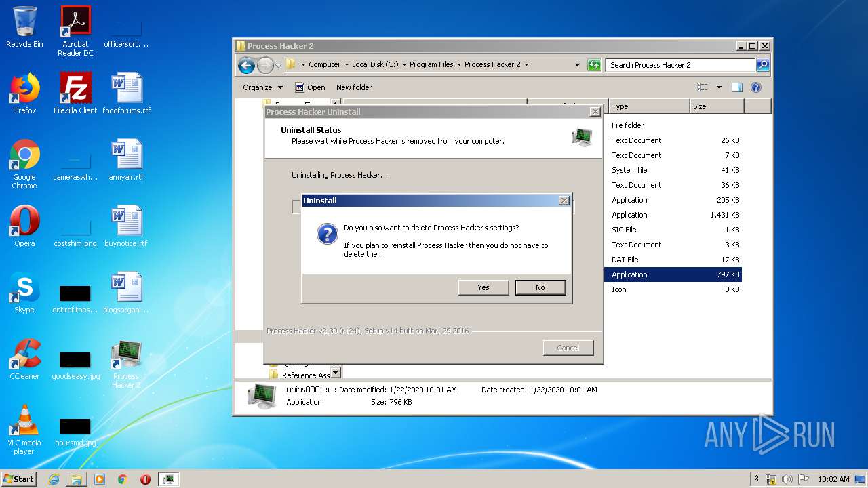868x488 pixels.
Task: Launch Opera browser shortcut
Action: (24, 227)
